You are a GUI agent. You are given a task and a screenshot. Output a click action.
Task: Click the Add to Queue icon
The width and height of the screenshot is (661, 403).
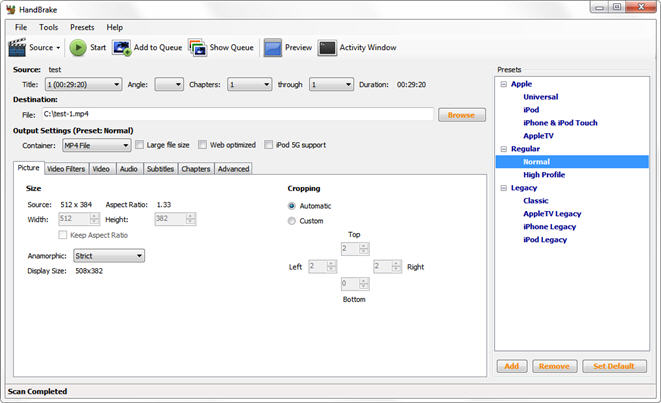[122, 47]
